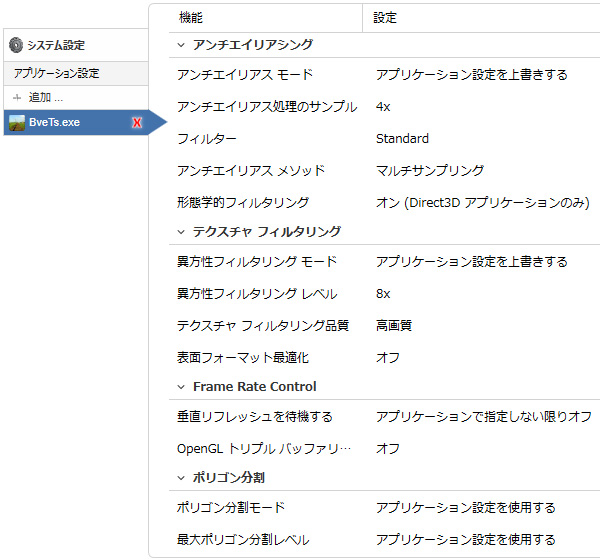This screenshot has width=600, height=560.
Task: Collapse the Frame Rate Control section
Action: tap(181, 387)
